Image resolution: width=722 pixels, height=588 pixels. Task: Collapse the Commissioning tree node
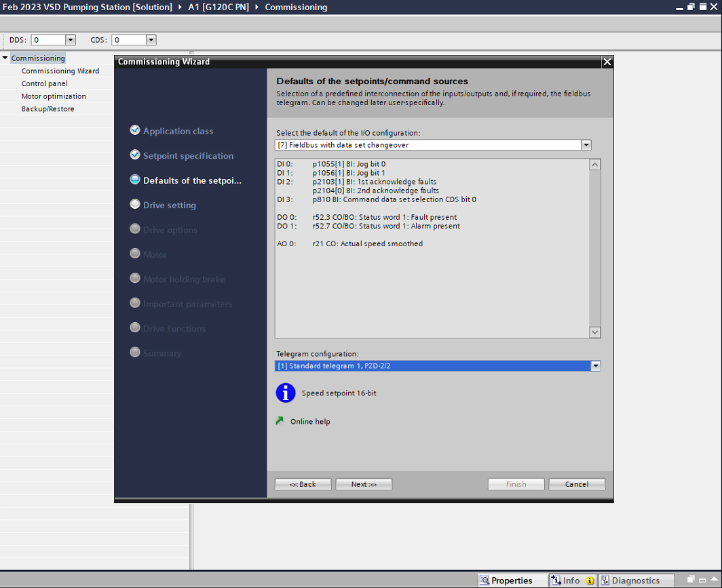click(x=5, y=58)
